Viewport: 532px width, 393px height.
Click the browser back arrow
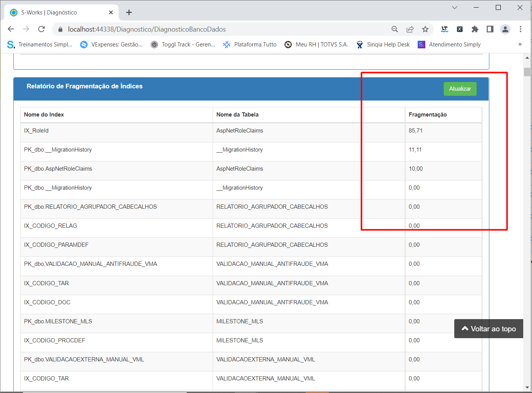(x=11, y=29)
